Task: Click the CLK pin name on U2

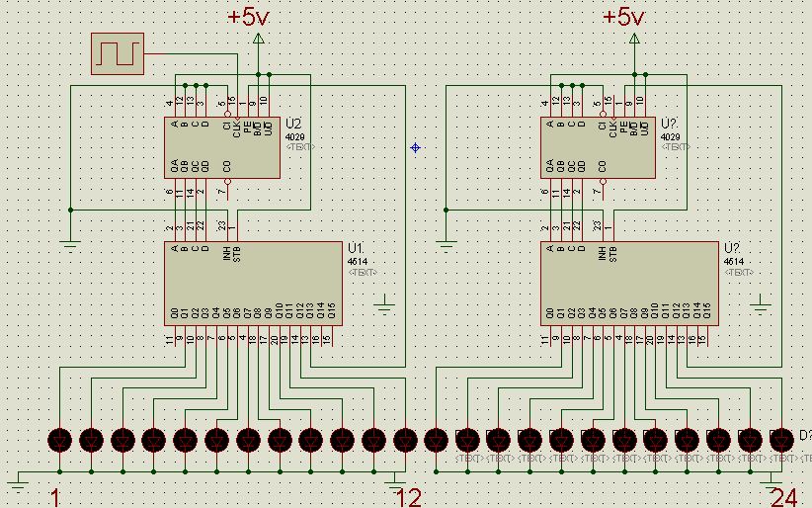Action: coord(237,128)
